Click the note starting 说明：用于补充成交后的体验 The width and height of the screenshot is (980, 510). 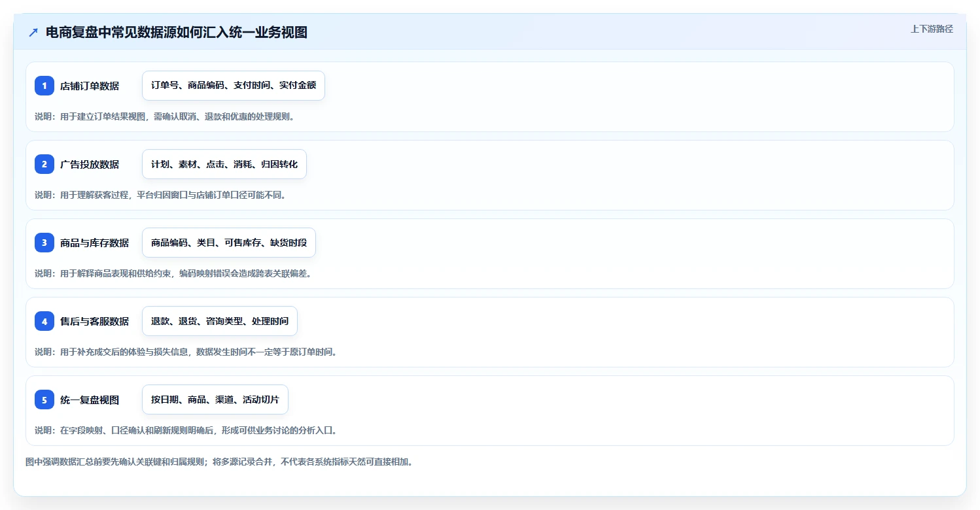[x=187, y=352]
